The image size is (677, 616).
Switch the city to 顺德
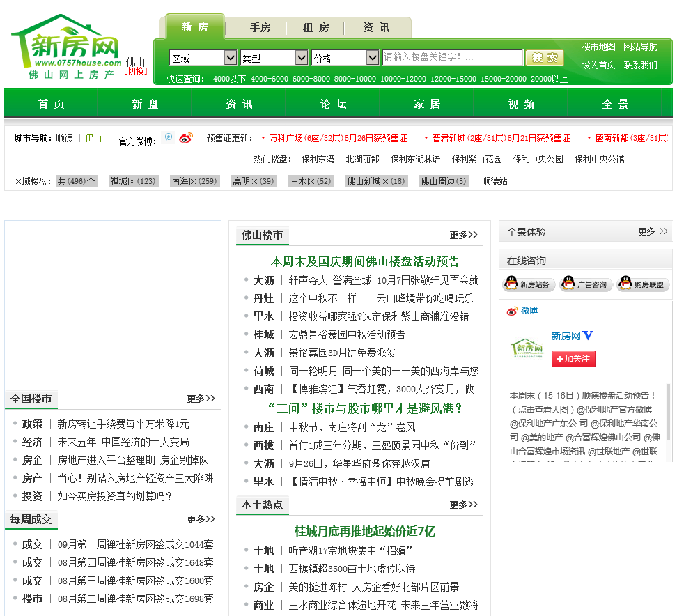click(x=64, y=138)
